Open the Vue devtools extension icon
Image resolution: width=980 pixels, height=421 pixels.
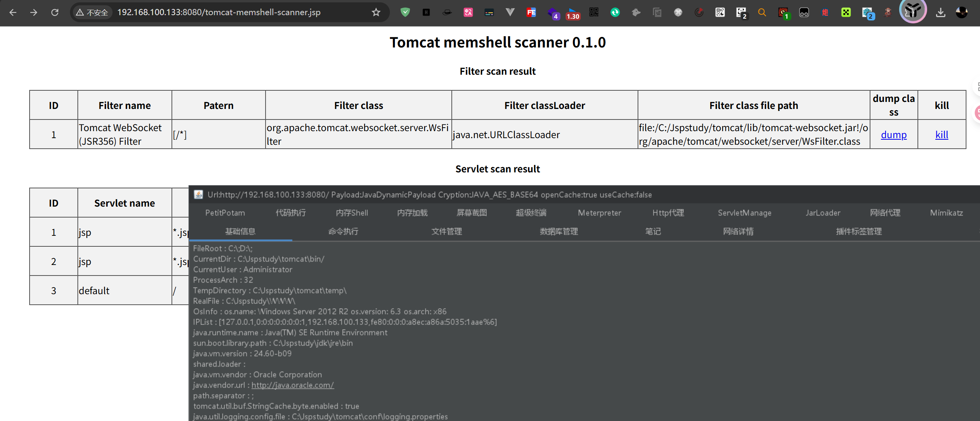(510, 12)
